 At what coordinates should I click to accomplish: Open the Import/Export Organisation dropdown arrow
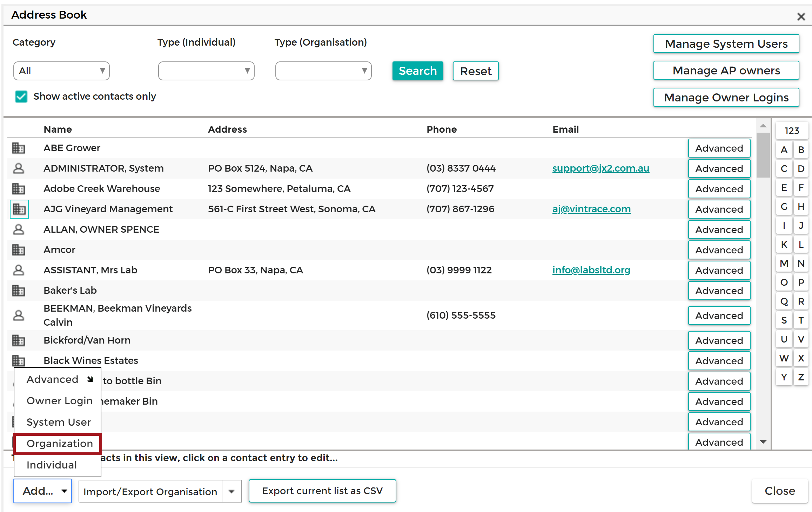(x=231, y=491)
